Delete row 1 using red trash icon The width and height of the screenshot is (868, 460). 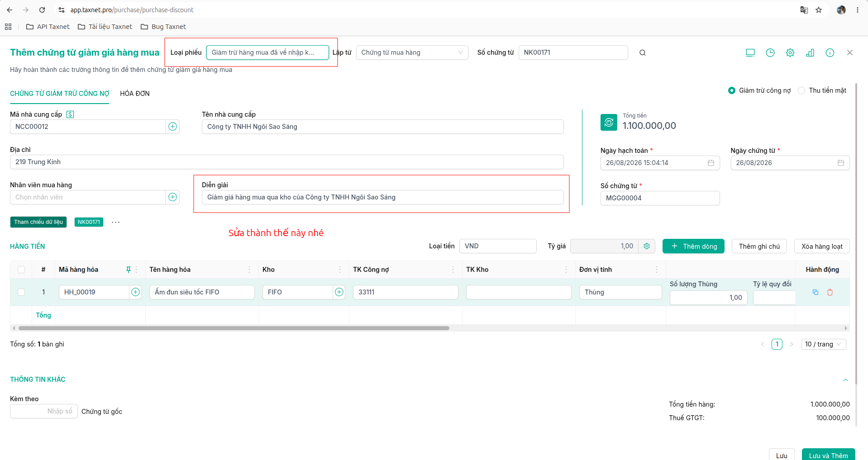(830, 292)
